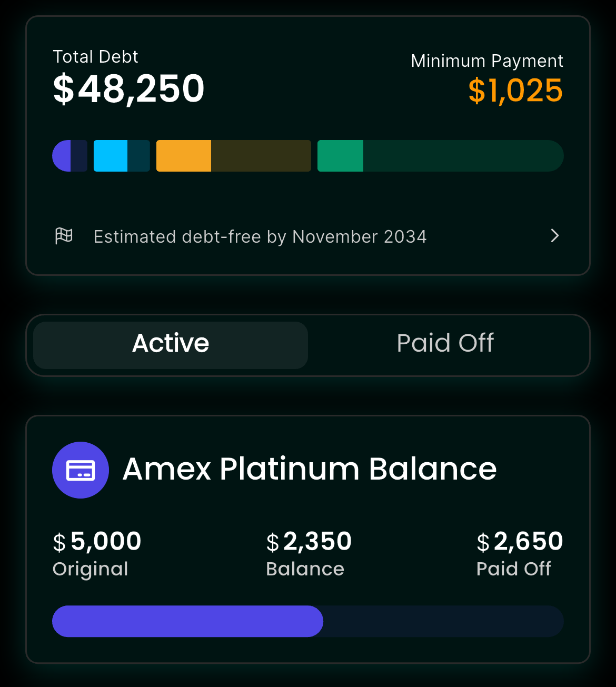Open the Amex Platinum Balance card title

310,469
